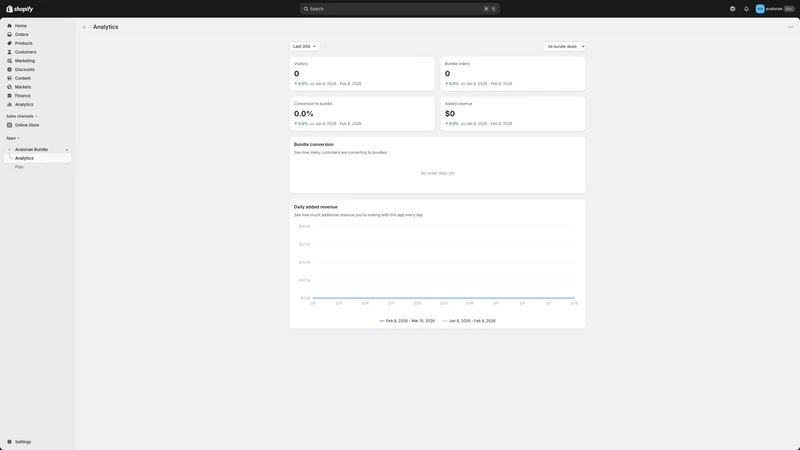Open the Last 30d date range dropdown
The width and height of the screenshot is (800, 450).
pos(305,46)
